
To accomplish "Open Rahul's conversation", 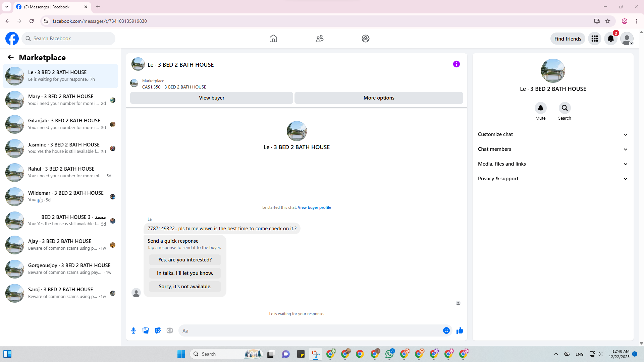I will pyautogui.click(x=60, y=173).
